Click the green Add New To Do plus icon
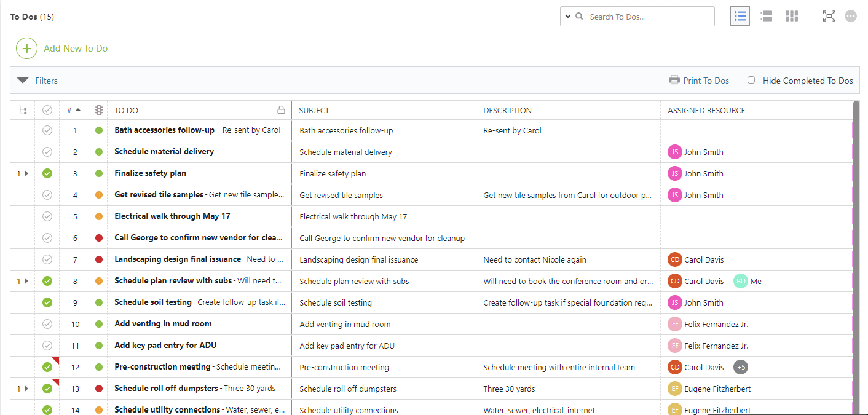 (26, 48)
